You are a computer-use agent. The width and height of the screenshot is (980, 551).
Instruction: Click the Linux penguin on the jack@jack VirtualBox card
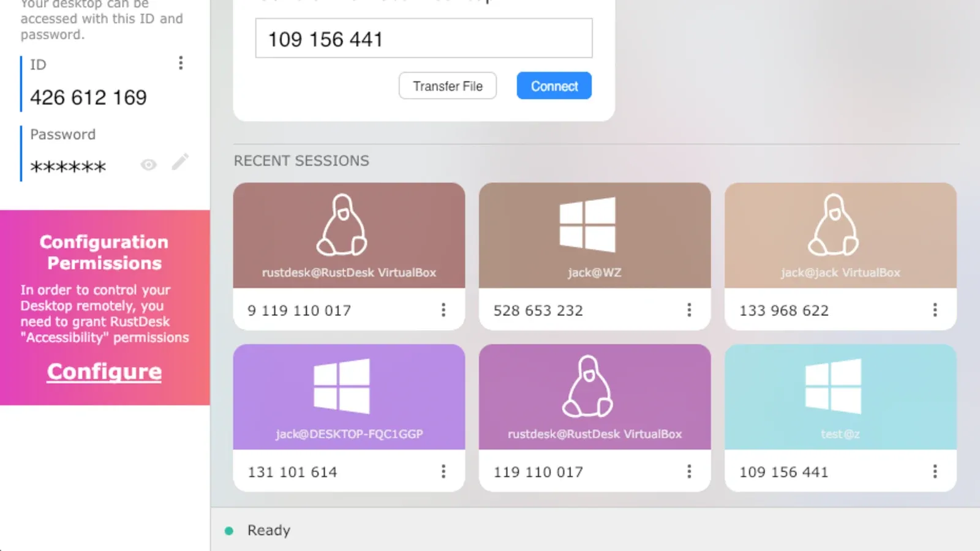click(x=833, y=225)
